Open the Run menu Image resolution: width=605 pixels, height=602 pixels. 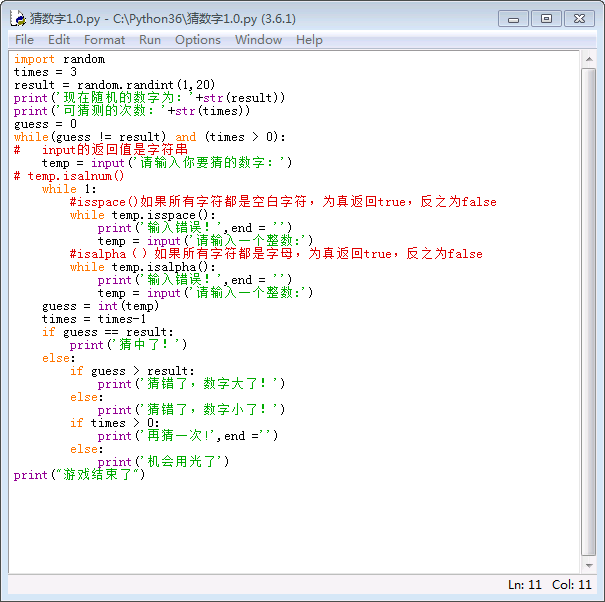point(150,40)
